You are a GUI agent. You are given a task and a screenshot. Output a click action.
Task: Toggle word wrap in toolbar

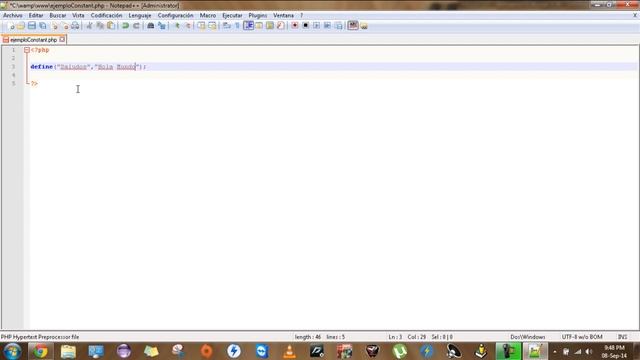click(227, 26)
